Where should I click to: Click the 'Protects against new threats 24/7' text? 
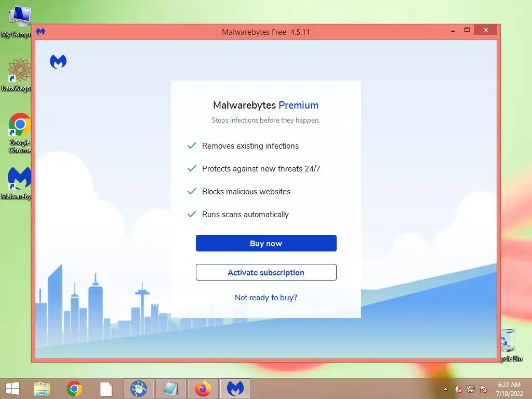(x=261, y=169)
